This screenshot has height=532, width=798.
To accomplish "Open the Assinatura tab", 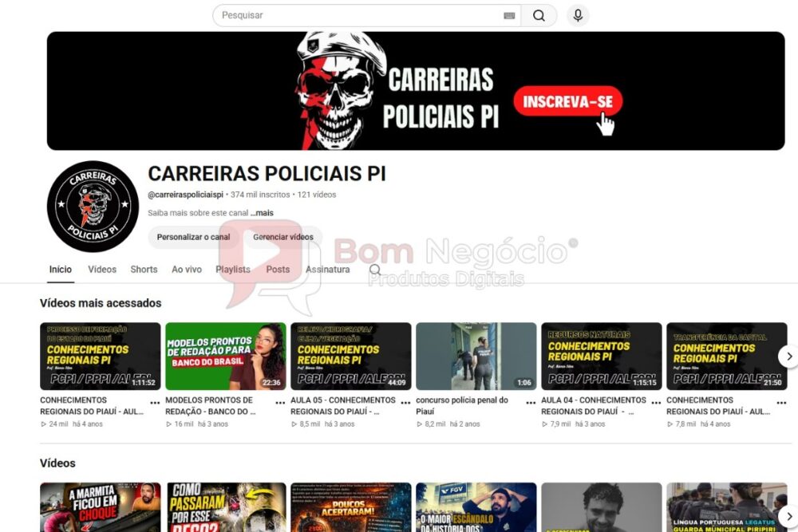I will coord(327,270).
